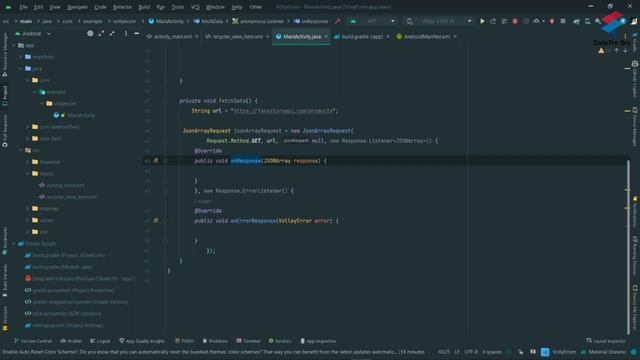The height and width of the screenshot is (360, 640).
Task: Open the App Inspection tool window
Action: coord(318,341)
